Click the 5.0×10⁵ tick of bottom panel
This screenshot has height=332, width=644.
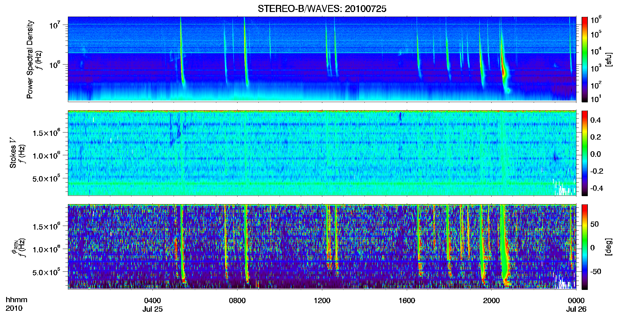(46, 272)
